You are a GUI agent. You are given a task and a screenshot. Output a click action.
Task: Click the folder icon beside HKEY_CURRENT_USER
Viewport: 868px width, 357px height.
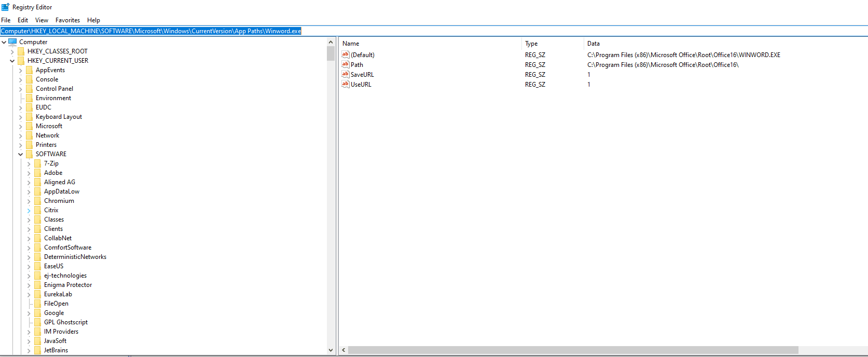[21, 61]
